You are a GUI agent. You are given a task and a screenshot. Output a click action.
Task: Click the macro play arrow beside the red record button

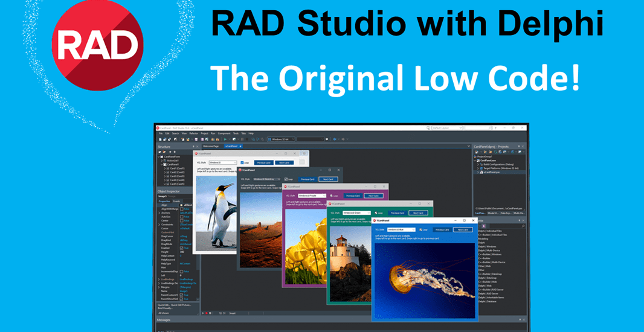point(203,313)
